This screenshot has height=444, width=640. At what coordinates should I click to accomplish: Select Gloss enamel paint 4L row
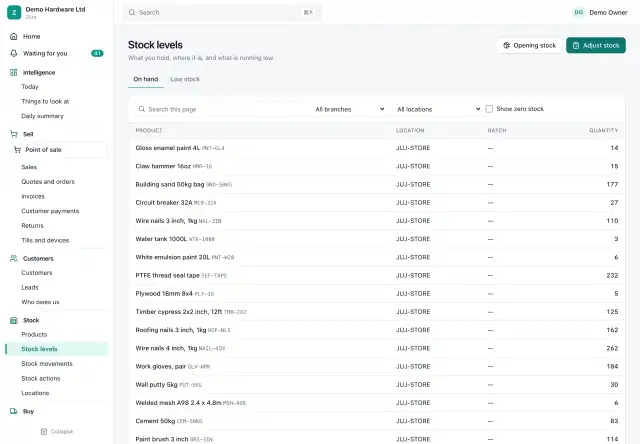[x=376, y=148]
